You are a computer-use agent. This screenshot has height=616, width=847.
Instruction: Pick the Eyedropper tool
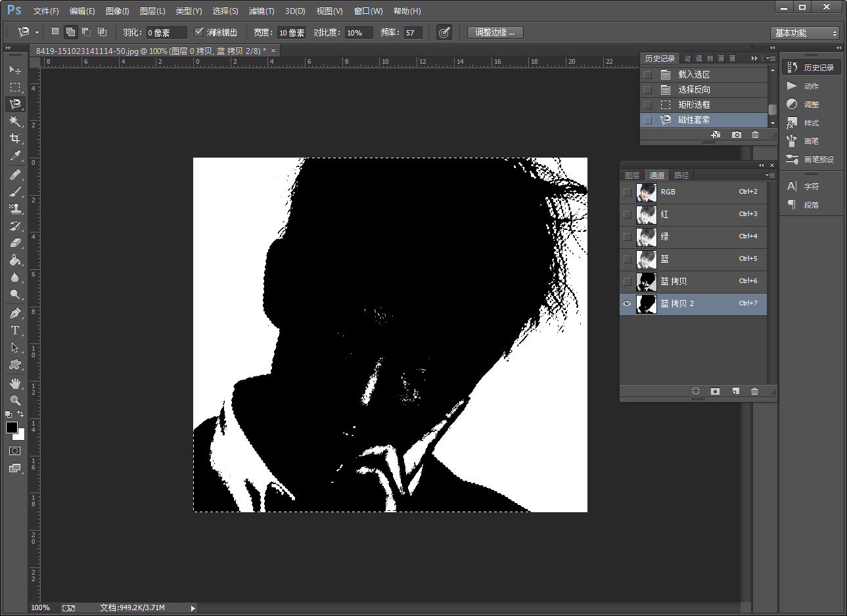tap(15, 156)
